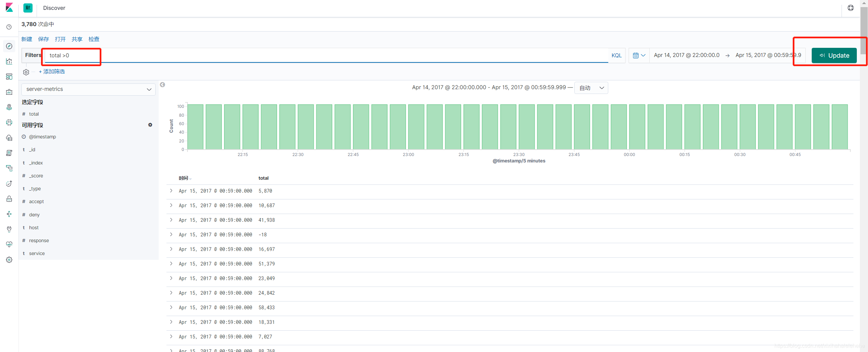
Task: Expand the row with total 24,842
Action: pos(171,293)
